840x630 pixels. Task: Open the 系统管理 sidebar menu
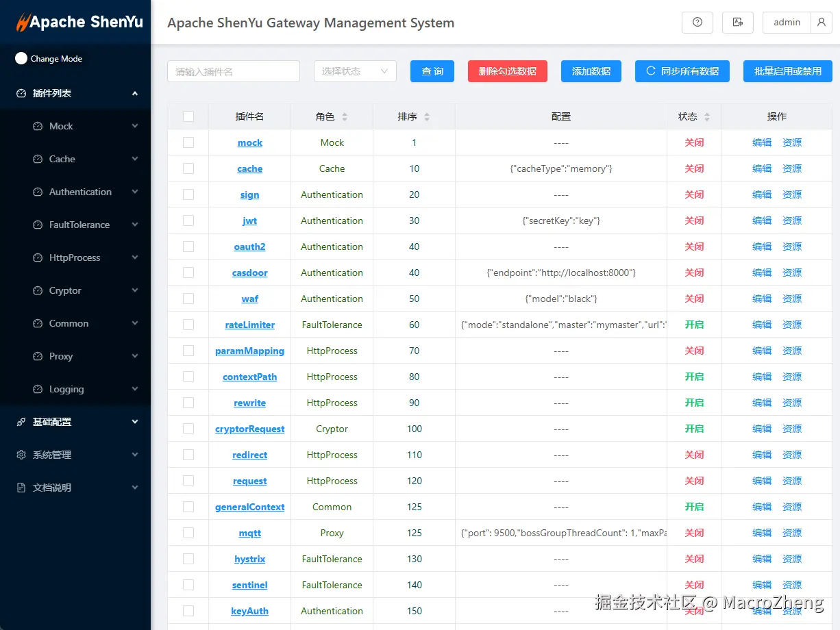[75, 455]
